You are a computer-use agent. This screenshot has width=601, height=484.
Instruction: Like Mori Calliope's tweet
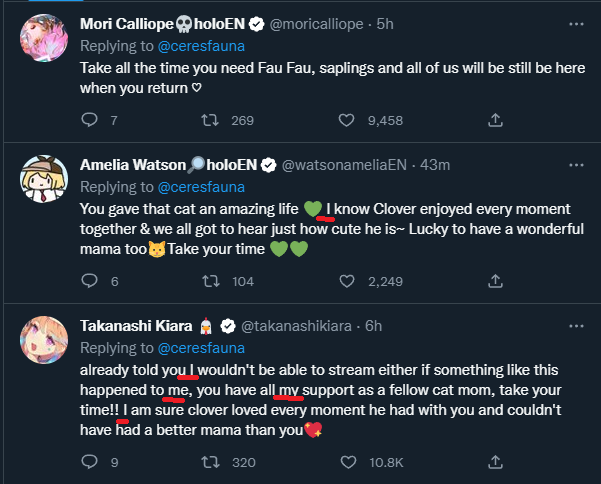[x=346, y=120]
